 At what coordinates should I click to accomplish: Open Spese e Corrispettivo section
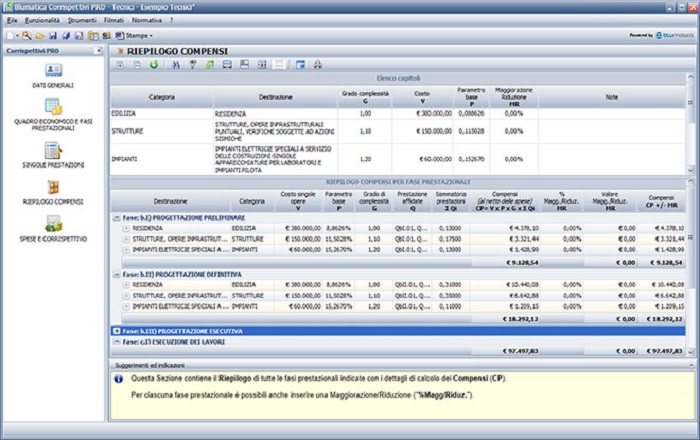click(54, 225)
